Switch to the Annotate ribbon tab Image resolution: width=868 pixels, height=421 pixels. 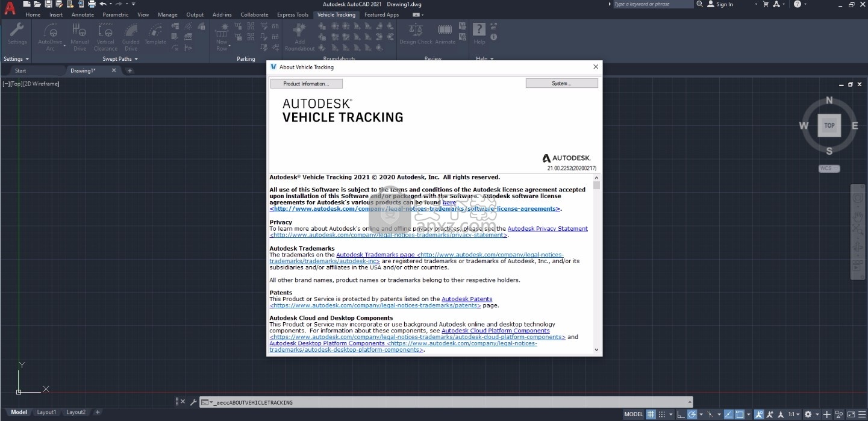(x=83, y=14)
